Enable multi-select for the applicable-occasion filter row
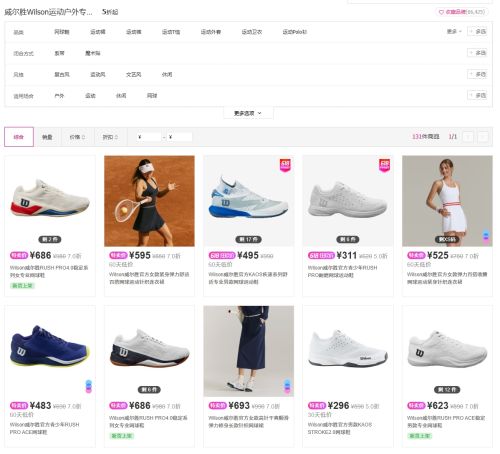The image size is (500, 454). (x=477, y=95)
